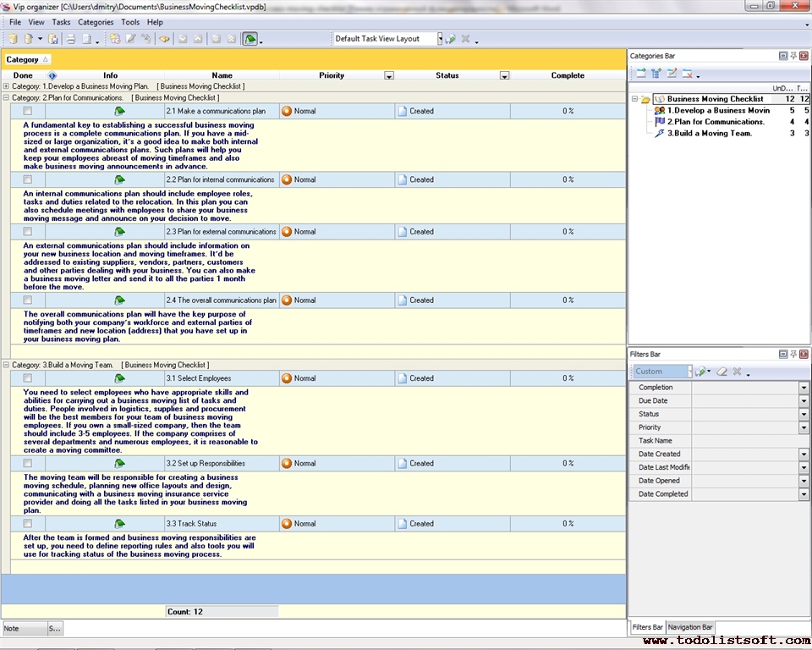Click the delete category icon in Categories Bar
This screenshot has height=650, width=812.
click(x=688, y=74)
